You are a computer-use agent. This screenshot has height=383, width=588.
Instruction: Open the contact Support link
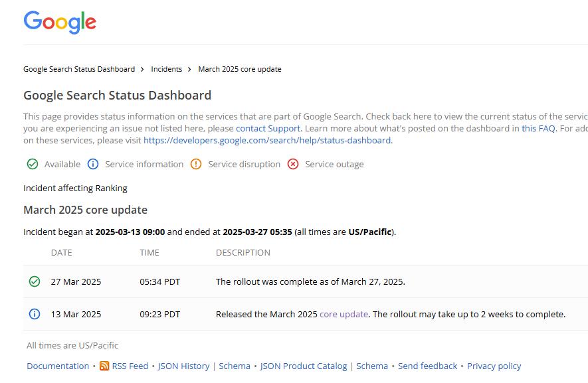click(x=268, y=129)
